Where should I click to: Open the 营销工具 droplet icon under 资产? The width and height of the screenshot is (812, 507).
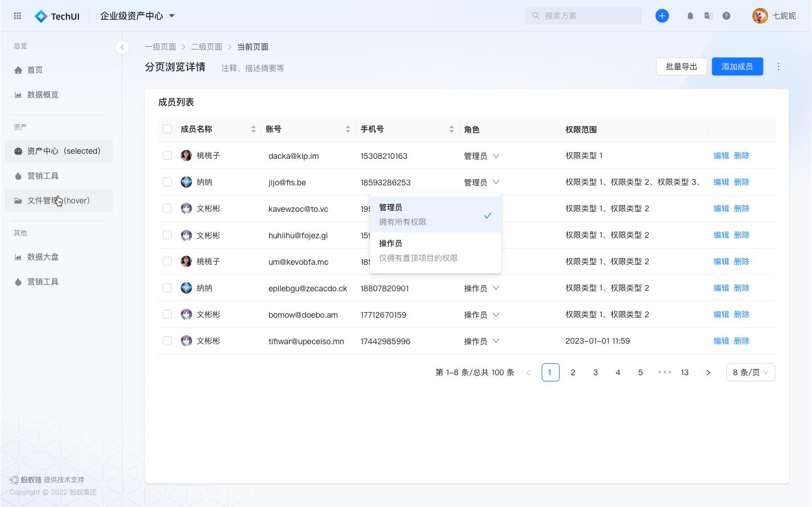[19, 176]
